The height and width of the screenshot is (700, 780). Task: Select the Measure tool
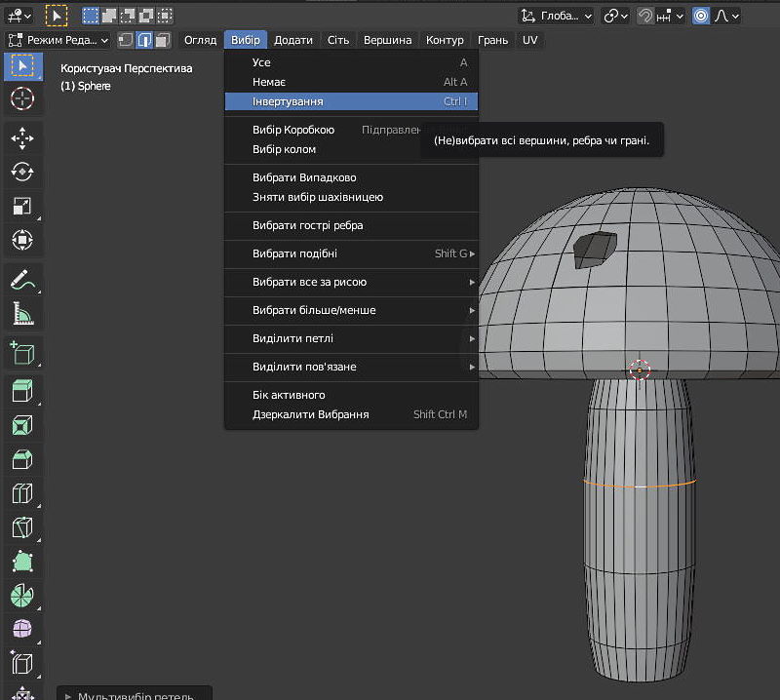22,313
